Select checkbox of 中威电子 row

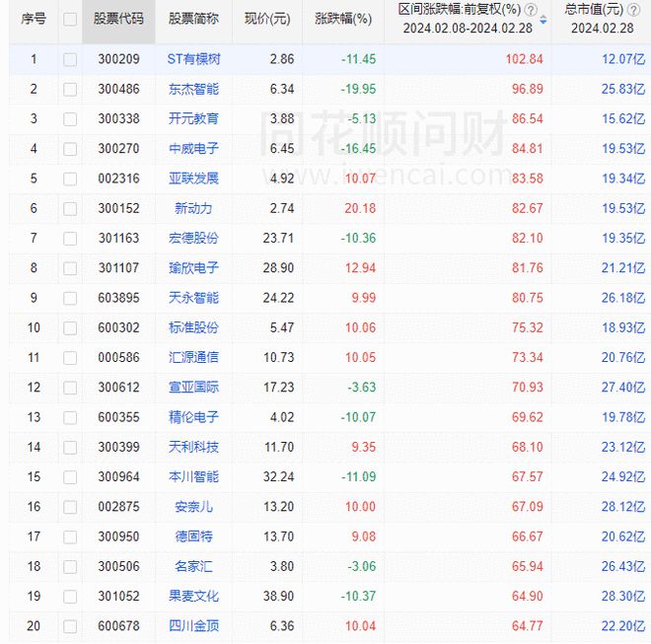pyautogui.click(x=70, y=149)
